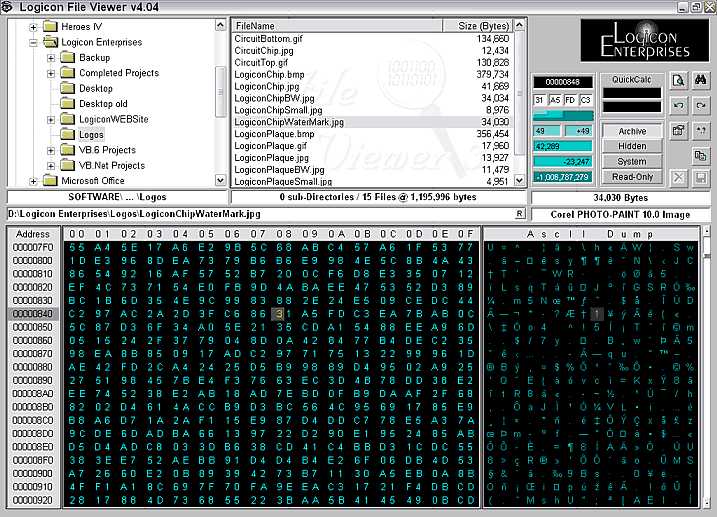The image size is (717, 517).
Task: Click the copy pages icon
Action: [700, 155]
